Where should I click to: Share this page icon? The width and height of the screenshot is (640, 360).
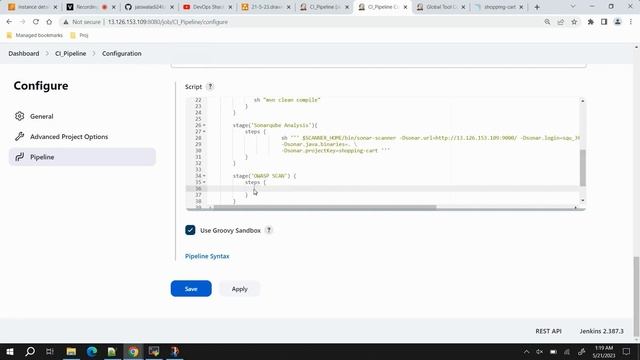point(560,22)
